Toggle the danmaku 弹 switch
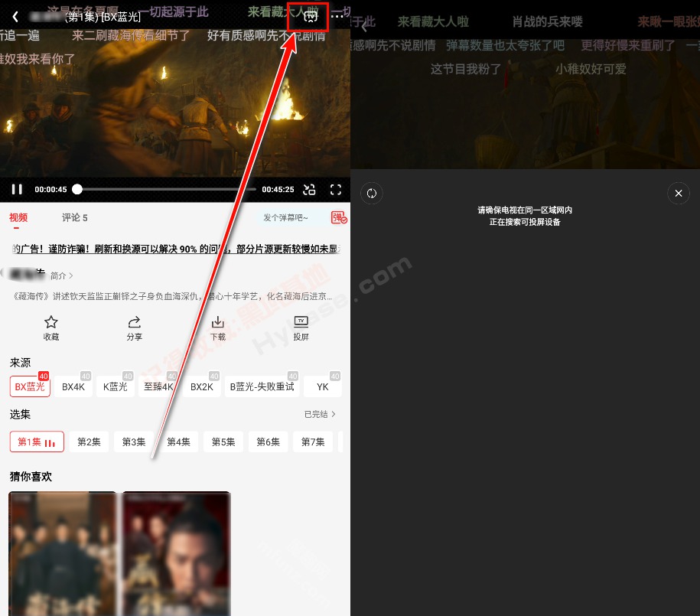700x616 pixels. 339,217
